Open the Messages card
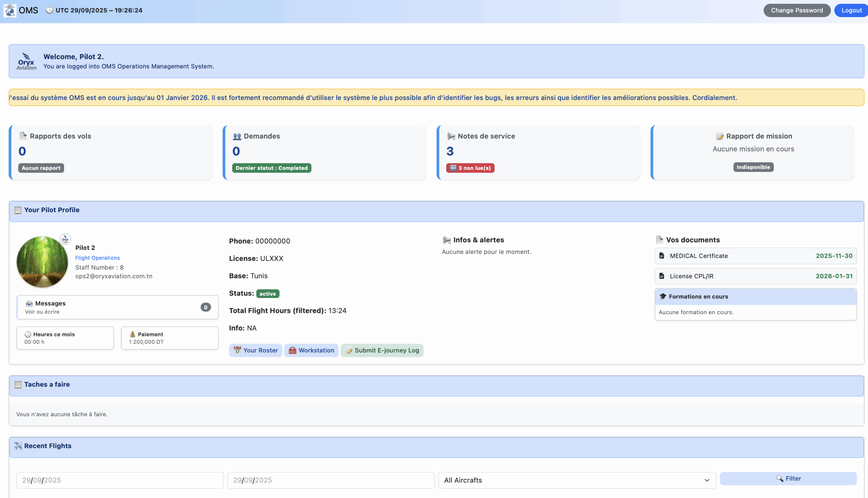Viewport: 868px width, 498px height. click(117, 307)
